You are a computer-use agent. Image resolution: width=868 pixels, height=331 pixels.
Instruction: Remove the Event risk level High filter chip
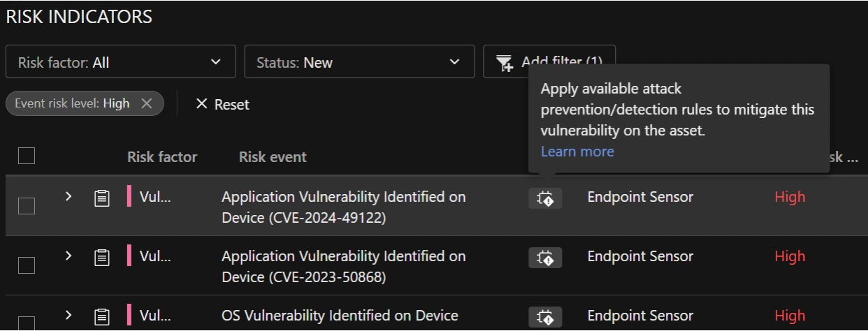pyautogui.click(x=146, y=103)
